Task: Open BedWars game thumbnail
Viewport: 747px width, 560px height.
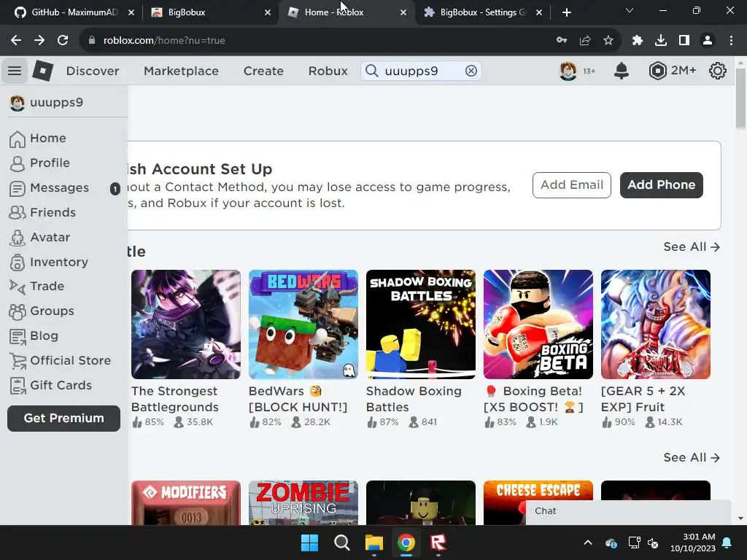Action: (x=303, y=324)
